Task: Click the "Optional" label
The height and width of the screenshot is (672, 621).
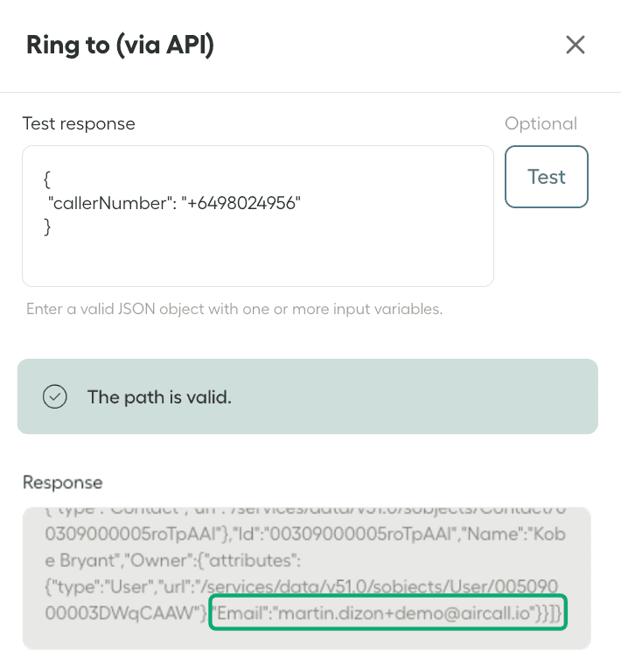Action: coord(541,123)
